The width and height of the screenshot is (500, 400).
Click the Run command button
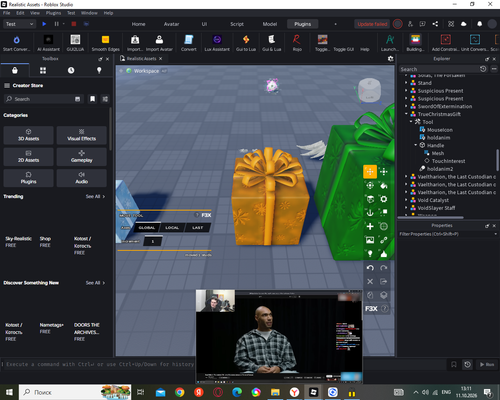pyautogui.click(x=487, y=364)
